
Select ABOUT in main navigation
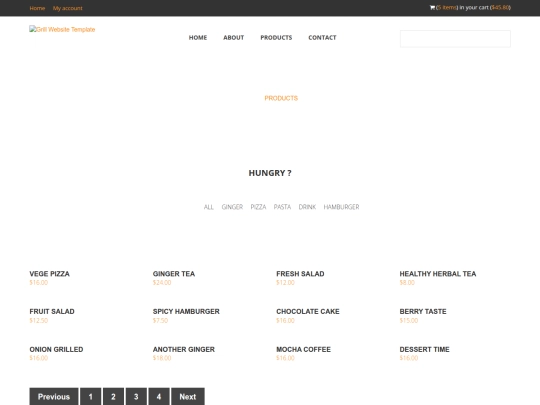(x=233, y=38)
